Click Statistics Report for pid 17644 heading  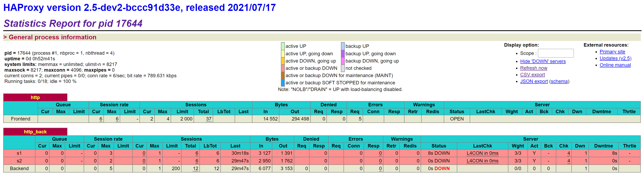(73, 23)
